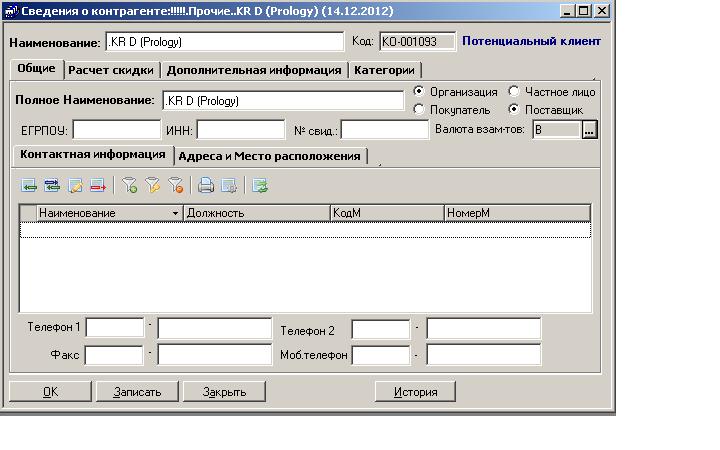
Task: Click the remove filter funnel icon
Action: [x=175, y=185]
